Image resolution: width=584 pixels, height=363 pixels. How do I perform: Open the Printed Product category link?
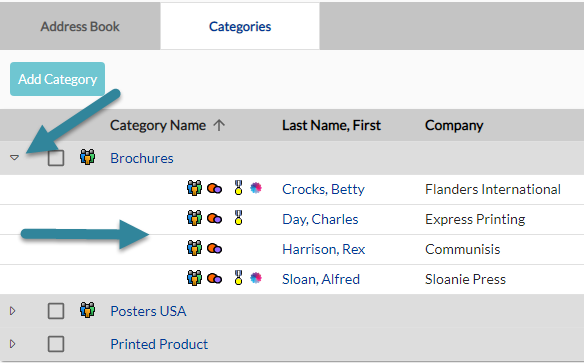(159, 344)
